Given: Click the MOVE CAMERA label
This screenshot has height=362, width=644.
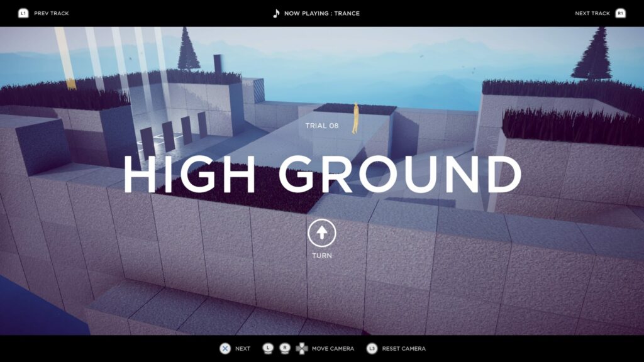Looking at the screenshot, I should (x=333, y=348).
